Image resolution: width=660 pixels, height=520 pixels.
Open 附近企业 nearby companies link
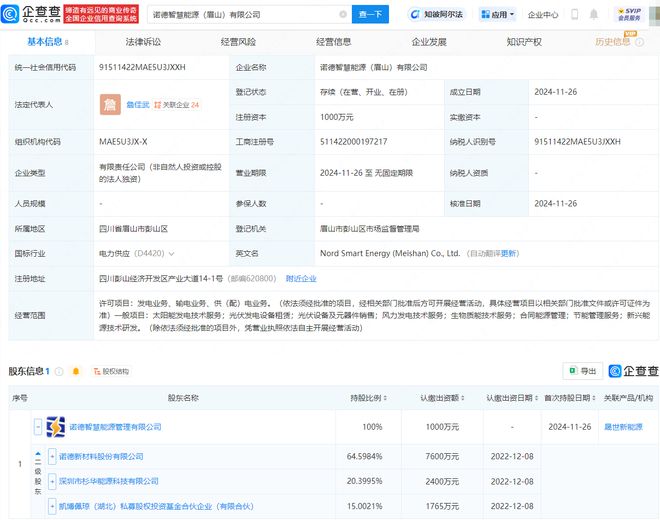[x=301, y=279]
